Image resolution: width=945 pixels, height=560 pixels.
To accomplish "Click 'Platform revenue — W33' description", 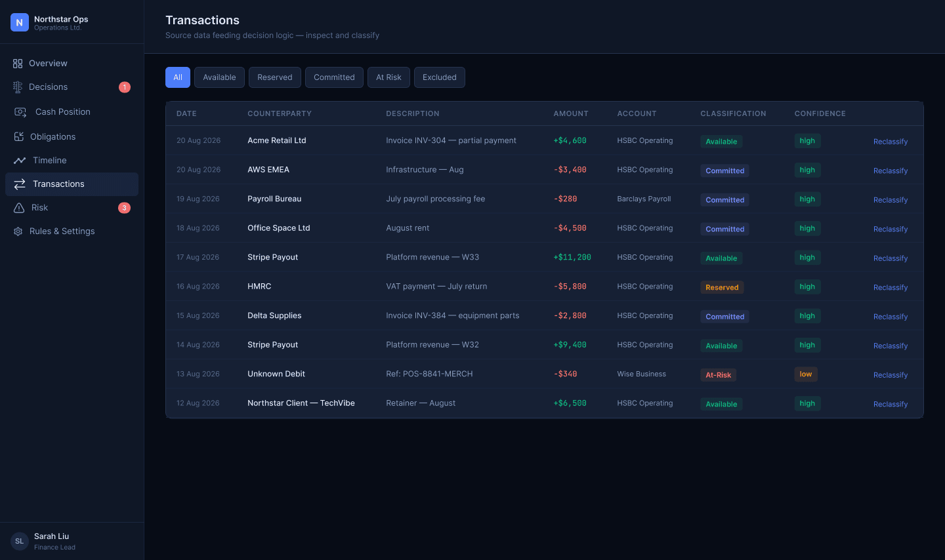I will tap(432, 257).
